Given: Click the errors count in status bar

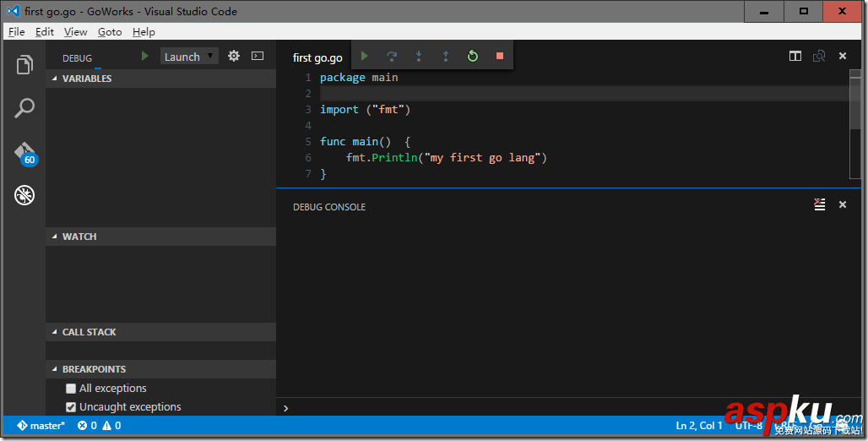Looking at the screenshot, I should [87, 426].
